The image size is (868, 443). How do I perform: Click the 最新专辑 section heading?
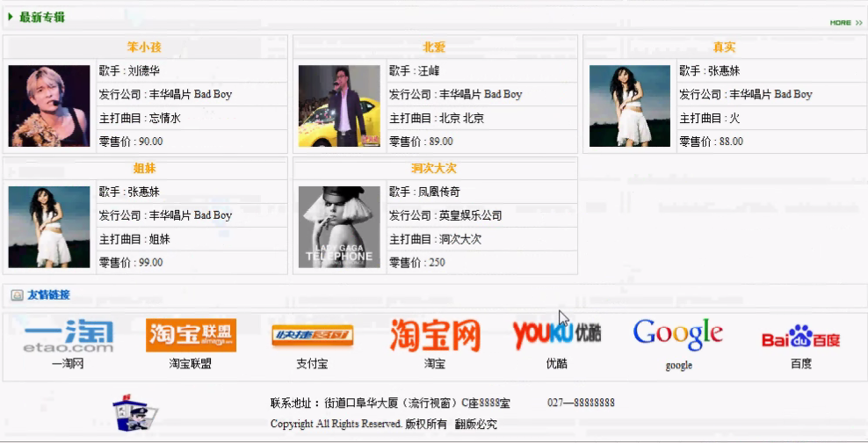click(42, 18)
